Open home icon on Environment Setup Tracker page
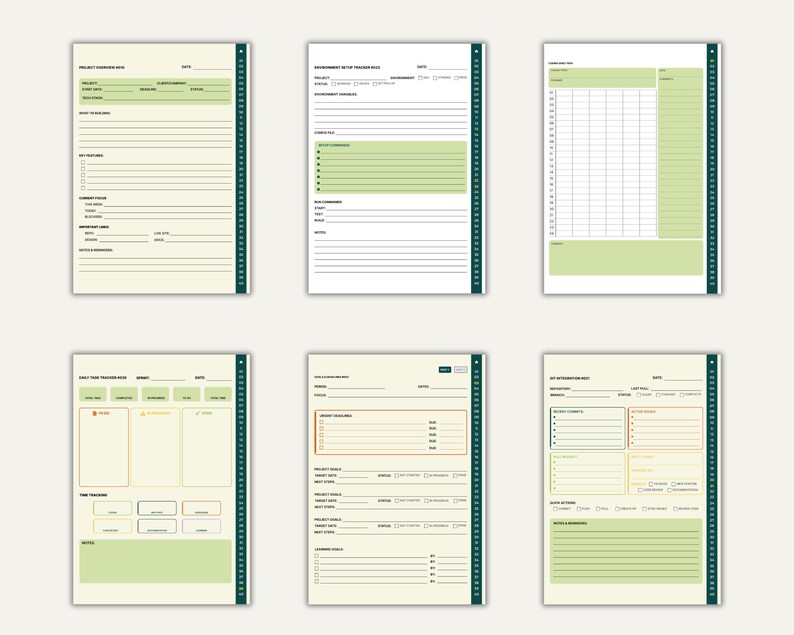Screen dimensions: 794x635 477,51
